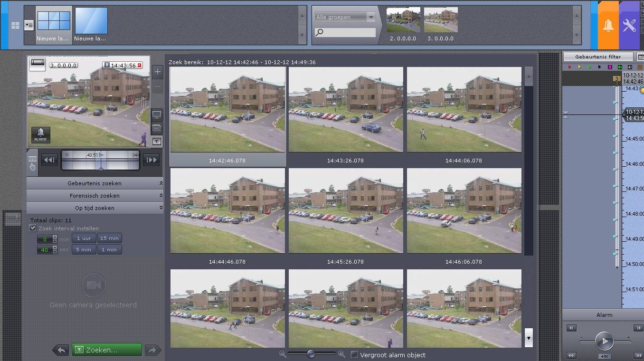
Task: Click the ALARM bell button on video
Action: tap(41, 135)
